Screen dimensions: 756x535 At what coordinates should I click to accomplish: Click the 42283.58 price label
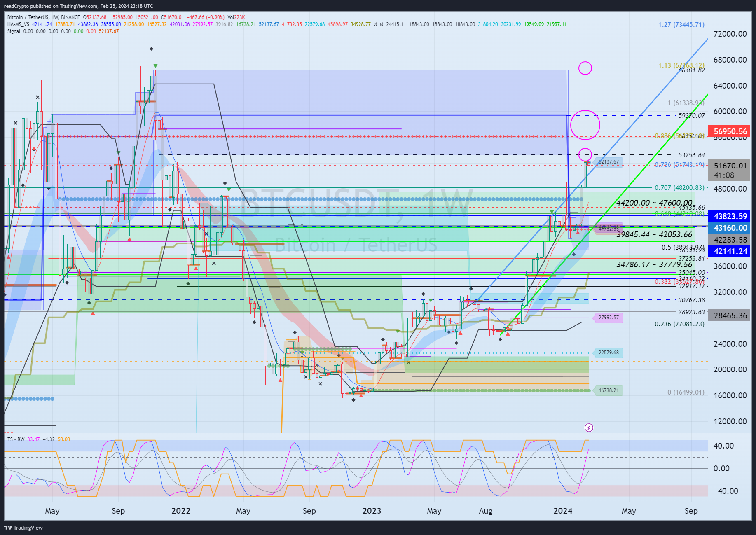(730, 240)
